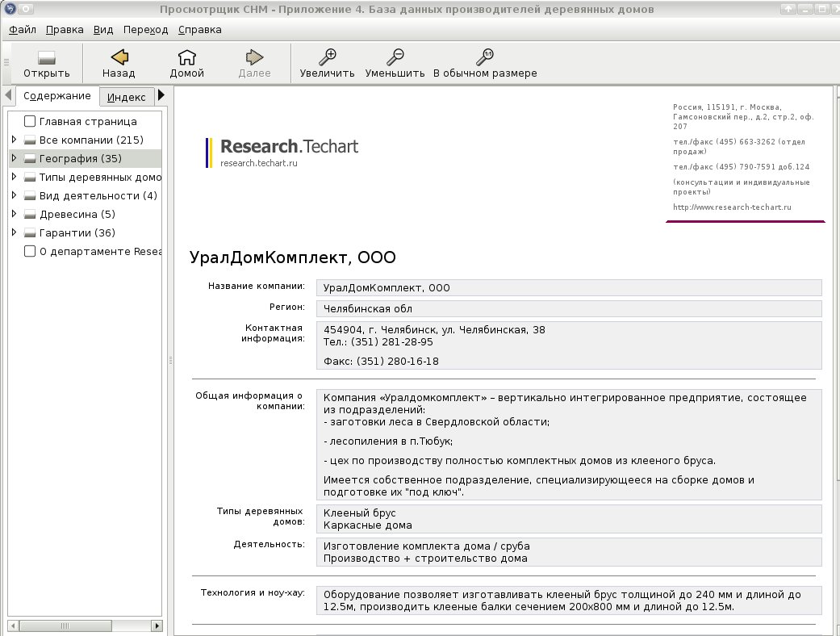Zoom in with the Увеличить magnifier

point(327,56)
